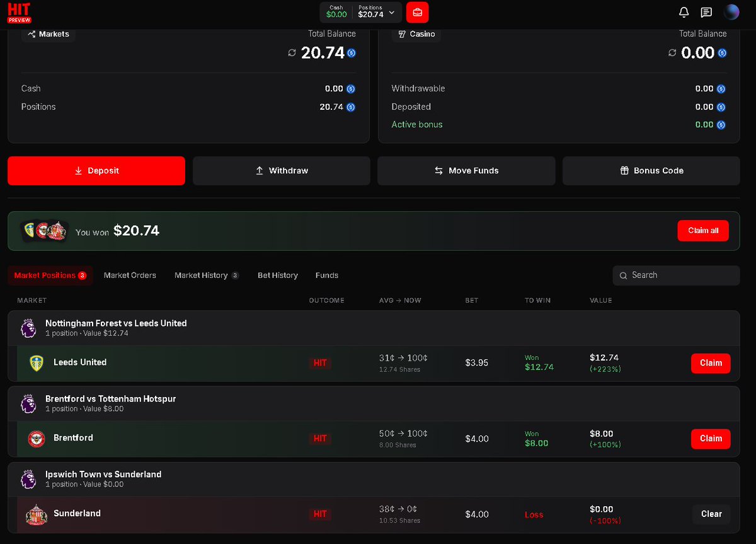Open the Bet History tab
Image resolution: width=756 pixels, height=544 pixels.
[x=278, y=275]
